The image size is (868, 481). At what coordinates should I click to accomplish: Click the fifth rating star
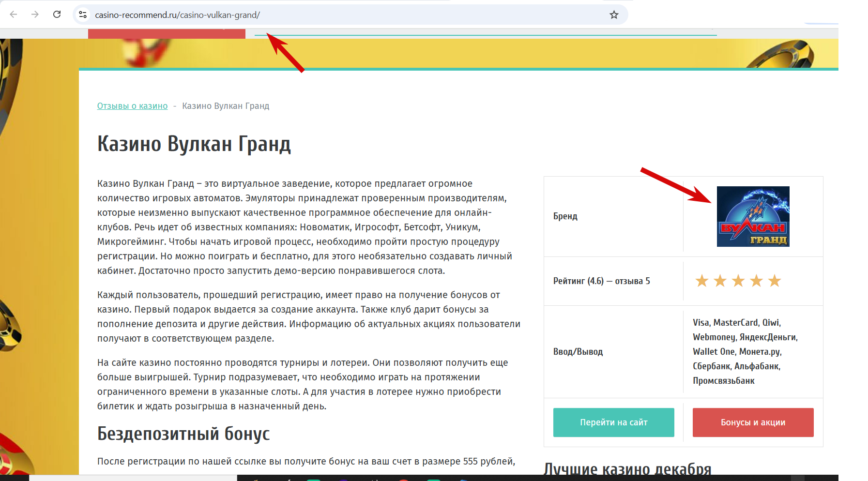(x=775, y=281)
